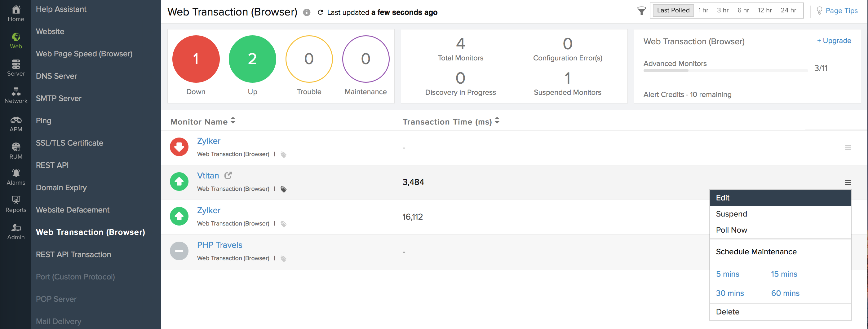Open hamburger menu for first Zylker row
868x329 pixels.
click(x=848, y=148)
